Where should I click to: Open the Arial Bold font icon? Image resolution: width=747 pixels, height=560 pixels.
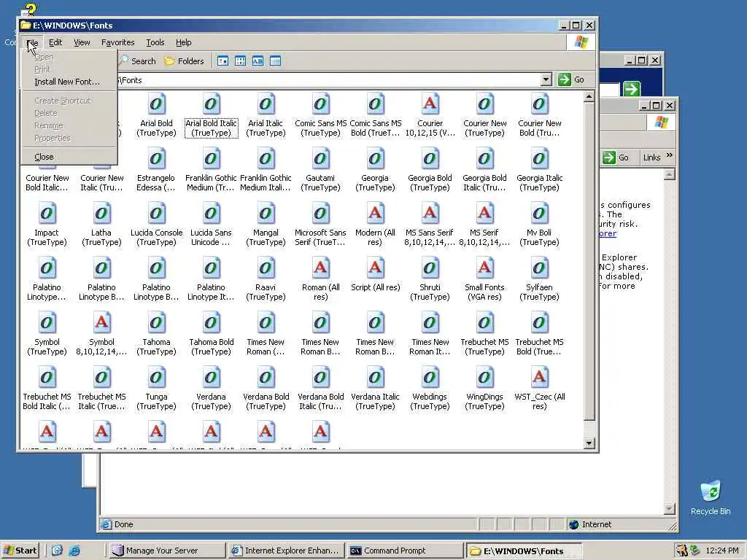[x=156, y=104]
